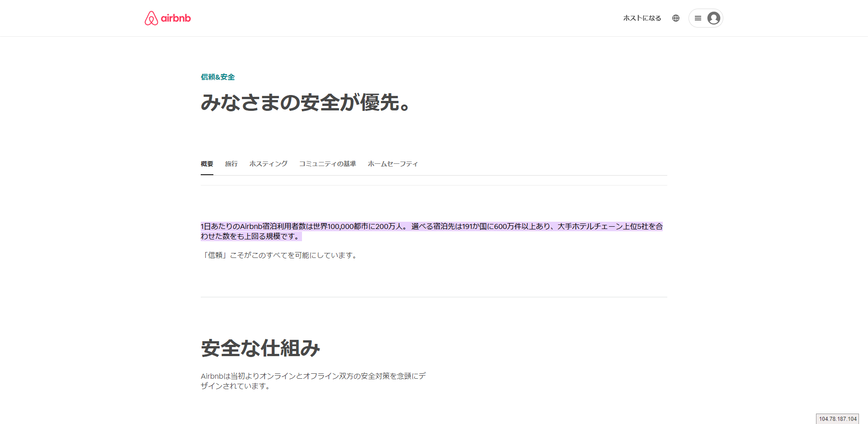Click the highlighted line ending 規模です。
868x424 pixels.
coord(251,236)
